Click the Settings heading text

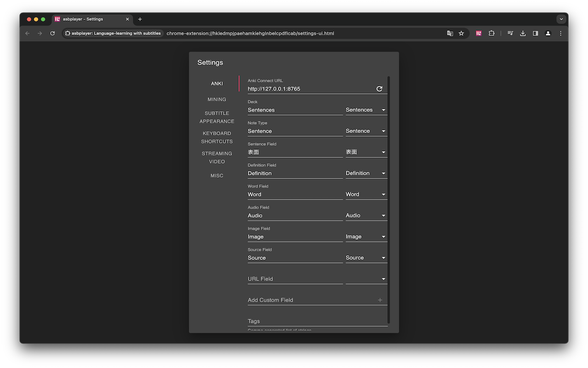point(210,63)
